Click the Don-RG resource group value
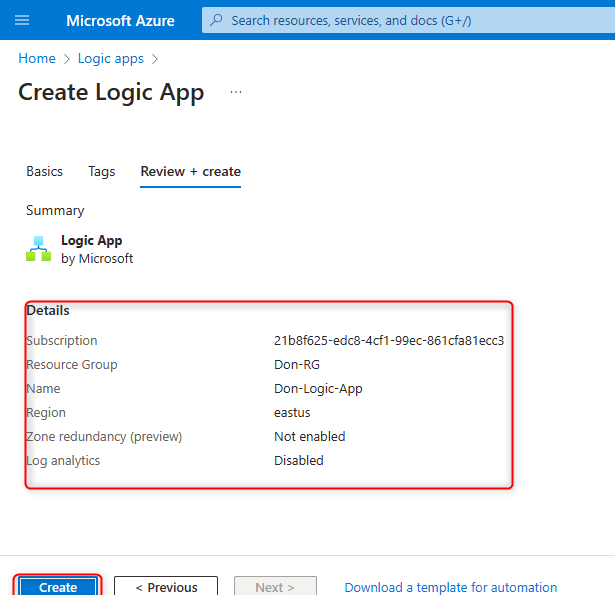 tap(297, 364)
